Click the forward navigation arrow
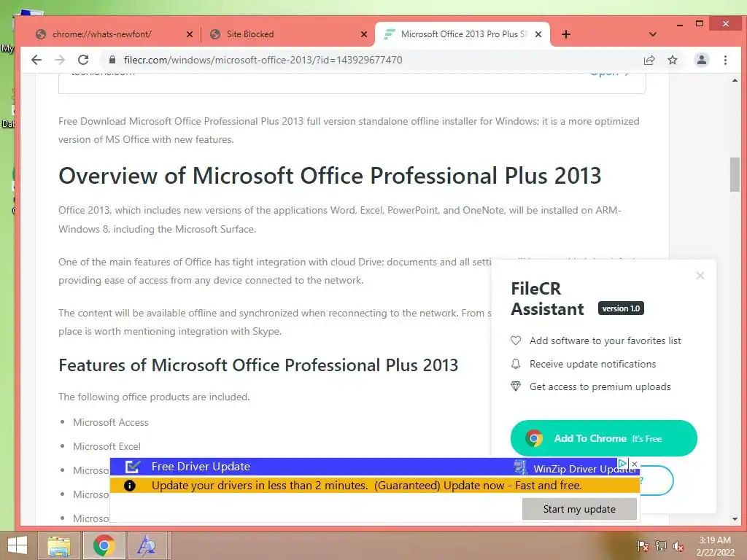 click(x=60, y=60)
